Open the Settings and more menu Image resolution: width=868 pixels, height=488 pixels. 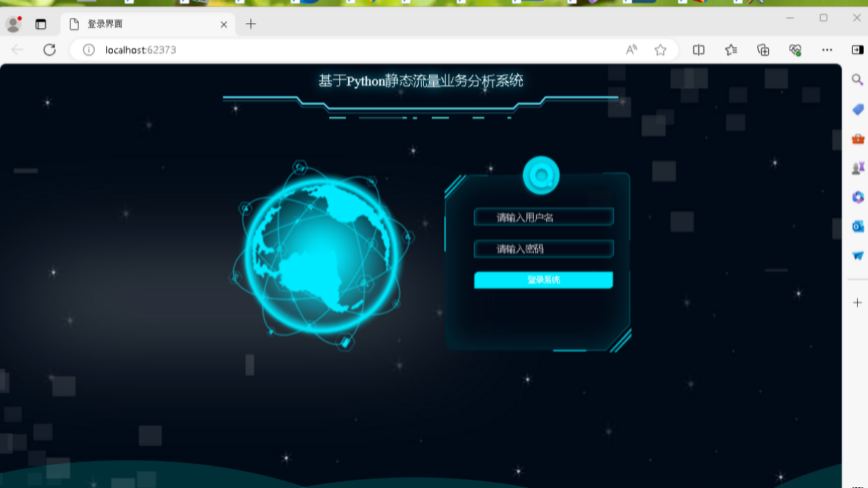(x=827, y=50)
